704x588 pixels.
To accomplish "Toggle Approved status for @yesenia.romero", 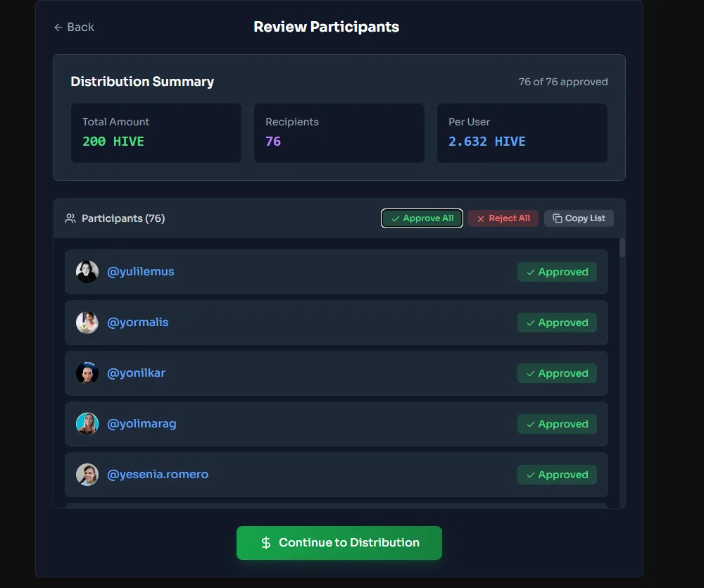I will (x=557, y=475).
